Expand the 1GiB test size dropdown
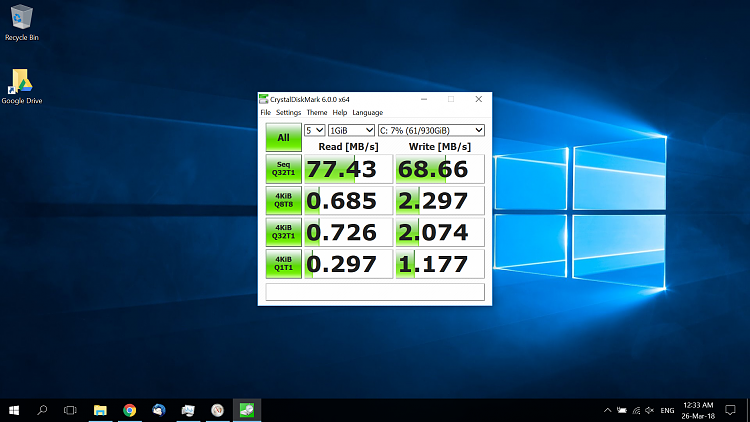 [351, 130]
